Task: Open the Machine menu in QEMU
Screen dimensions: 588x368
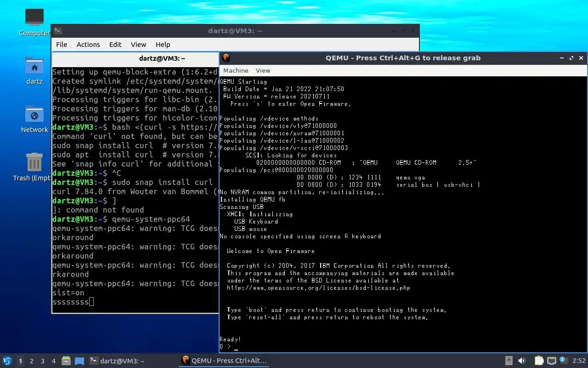Action: pos(236,70)
